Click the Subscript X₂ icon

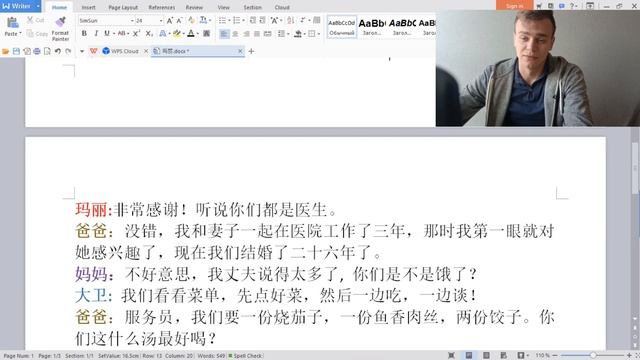149,33
